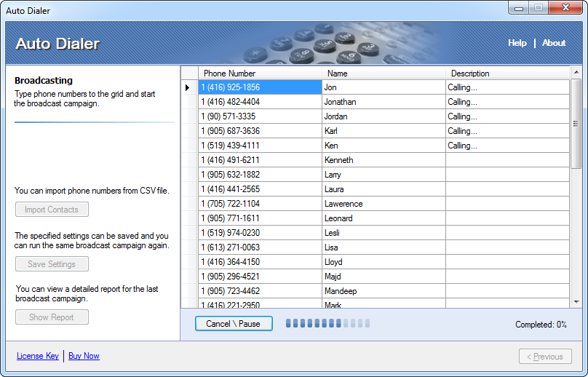Click the Calling... description in Jon's row
This screenshot has height=377, width=588.
(507, 87)
